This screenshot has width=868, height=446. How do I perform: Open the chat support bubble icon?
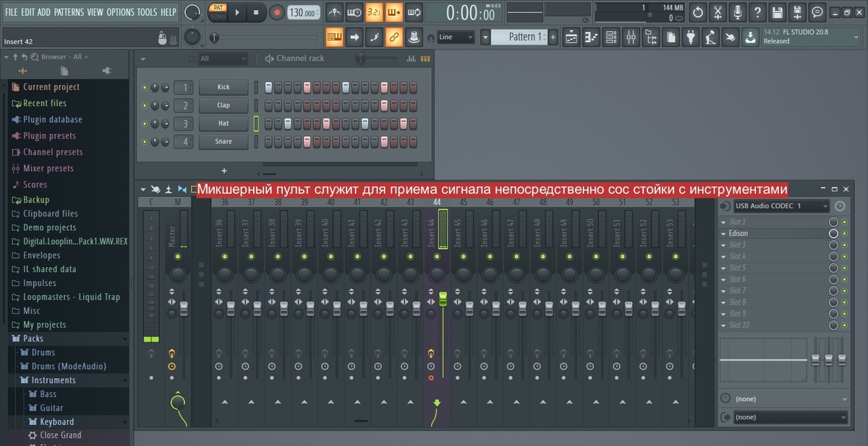817,12
